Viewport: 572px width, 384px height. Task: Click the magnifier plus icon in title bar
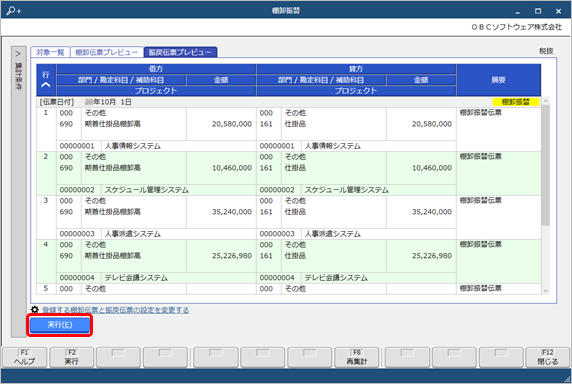[x=14, y=11]
